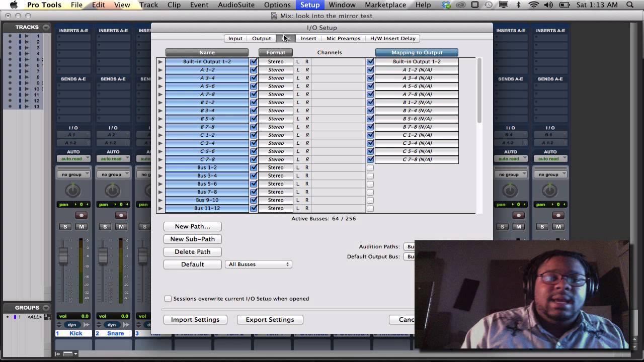The height and width of the screenshot is (362, 644).
Task: Toggle active checkbox for Bus 1-2
Action: pyautogui.click(x=254, y=167)
